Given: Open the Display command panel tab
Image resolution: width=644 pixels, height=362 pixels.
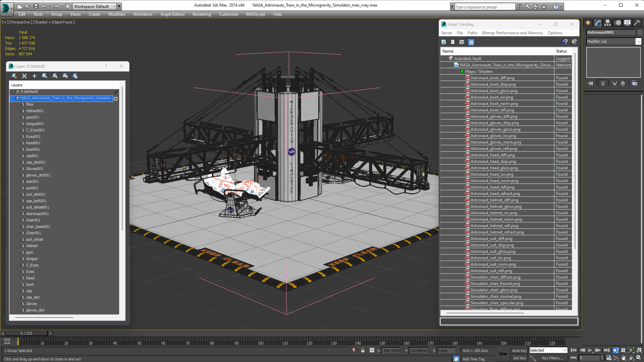Looking at the screenshot, I should coord(627,23).
